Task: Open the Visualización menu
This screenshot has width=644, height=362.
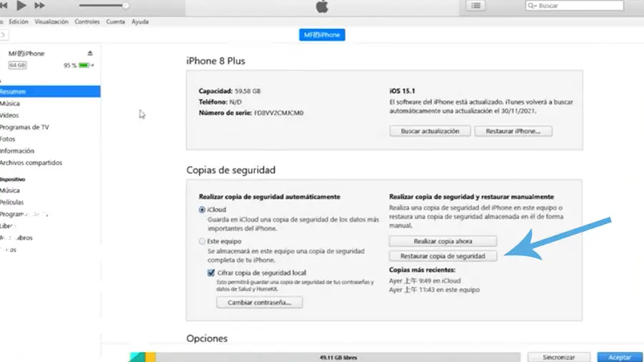Action: [52, 21]
